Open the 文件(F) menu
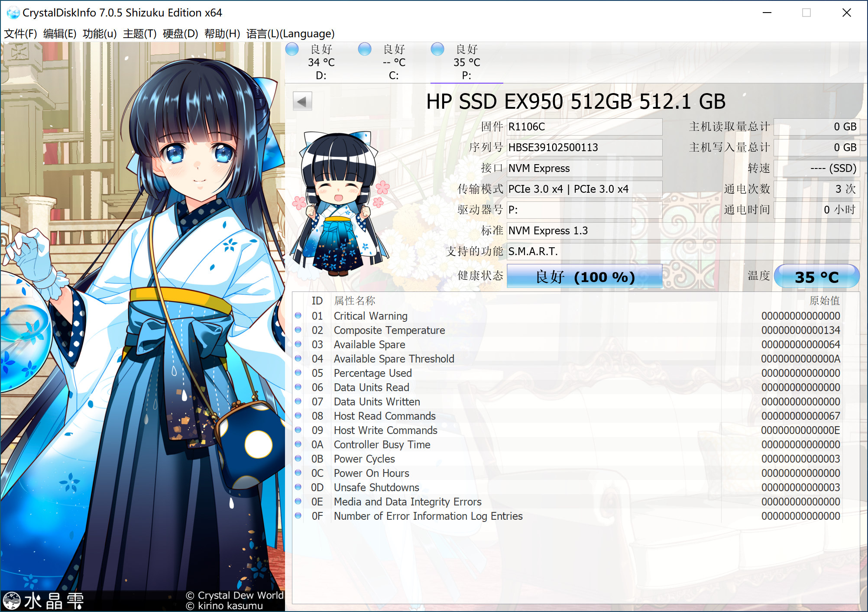This screenshot has height=612, width=868. pyautogui.click(x=20, y=34)
